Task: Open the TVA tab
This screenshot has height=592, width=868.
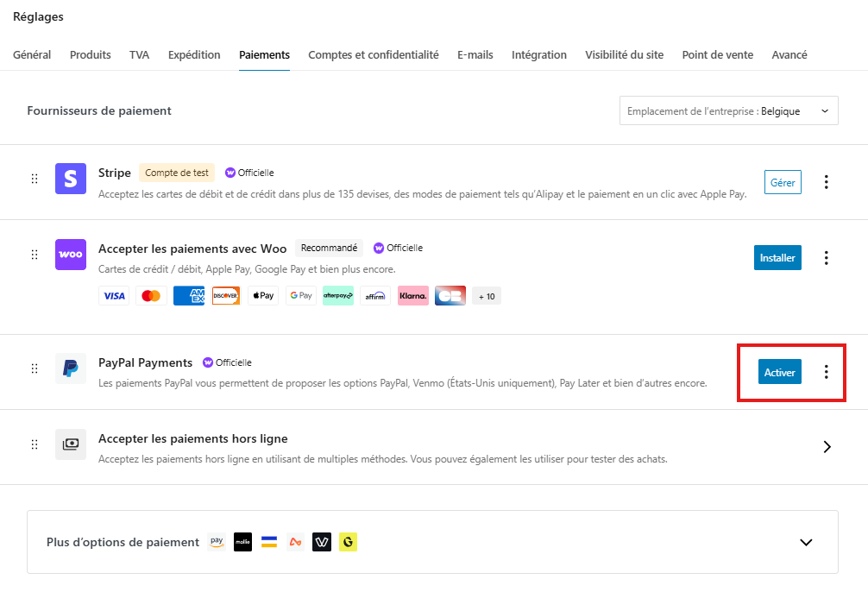Action: tap(140, 55)
